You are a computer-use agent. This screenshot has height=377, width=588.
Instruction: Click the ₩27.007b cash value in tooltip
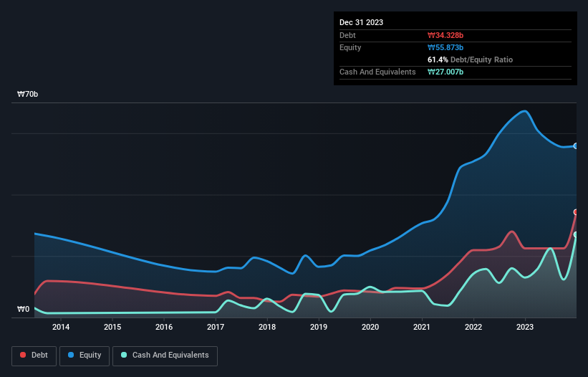tap(445, 72)
